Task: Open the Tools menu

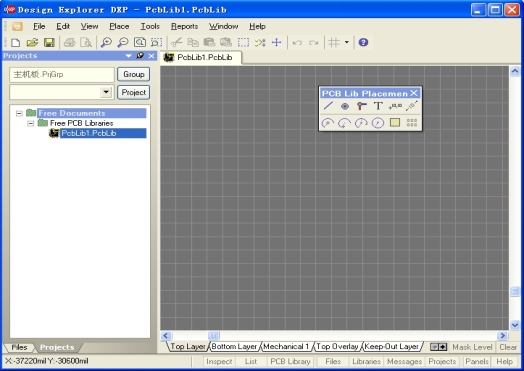Action: (150, 26)
